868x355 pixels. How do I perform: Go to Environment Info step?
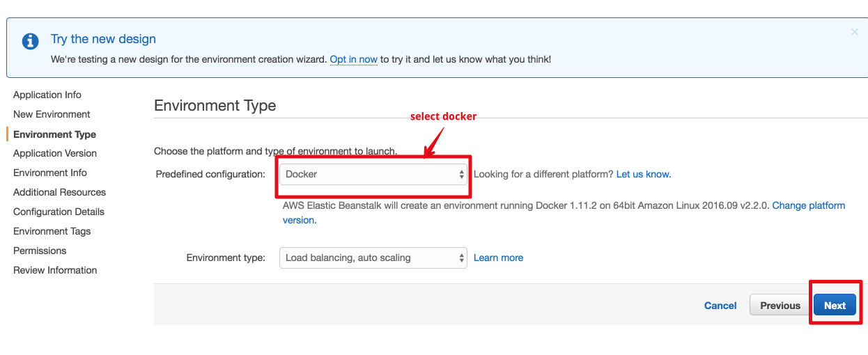(x=50, y=173)
